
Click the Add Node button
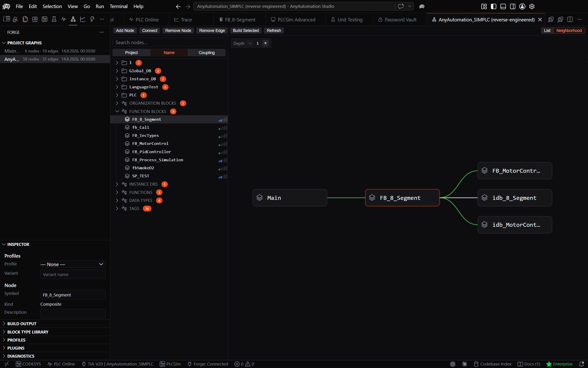pyautogui.click(x=125, y=30)
